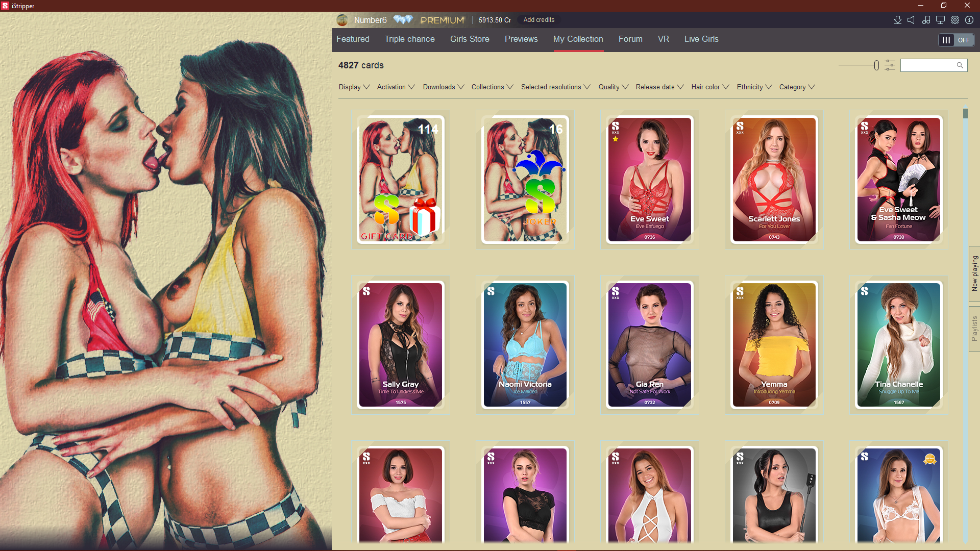Click the Number6 username
This screenshot has width=980, height=551.
[x=370, y=20]
